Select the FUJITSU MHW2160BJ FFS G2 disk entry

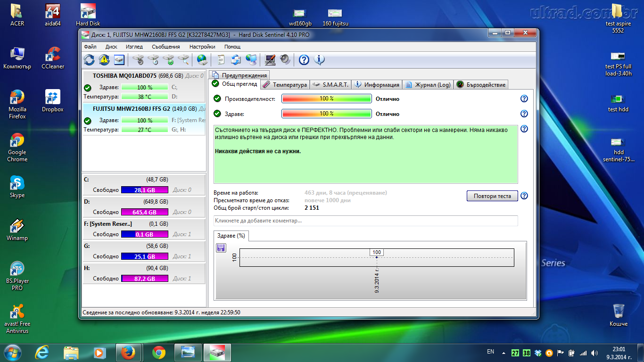click(x=144, y=119)
